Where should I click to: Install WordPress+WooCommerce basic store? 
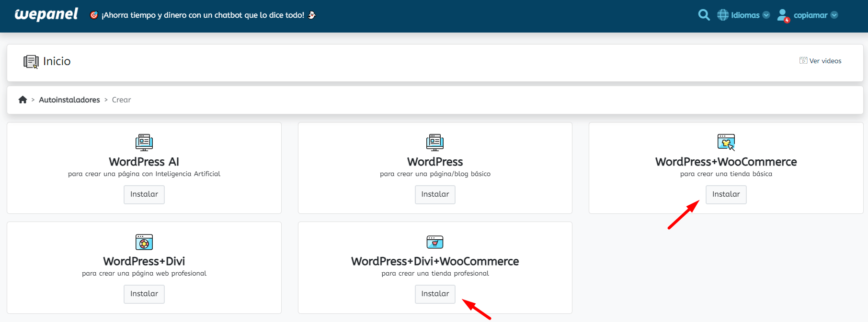pos(726,194)
